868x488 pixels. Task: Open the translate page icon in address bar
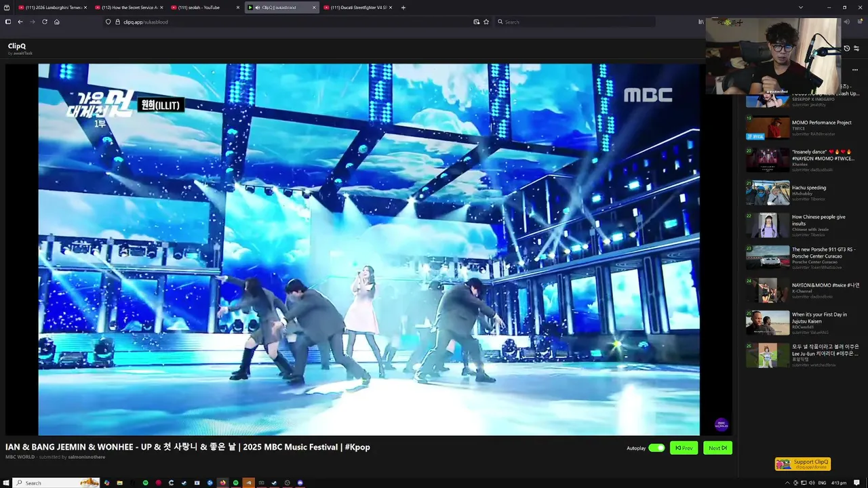[476, 22]
